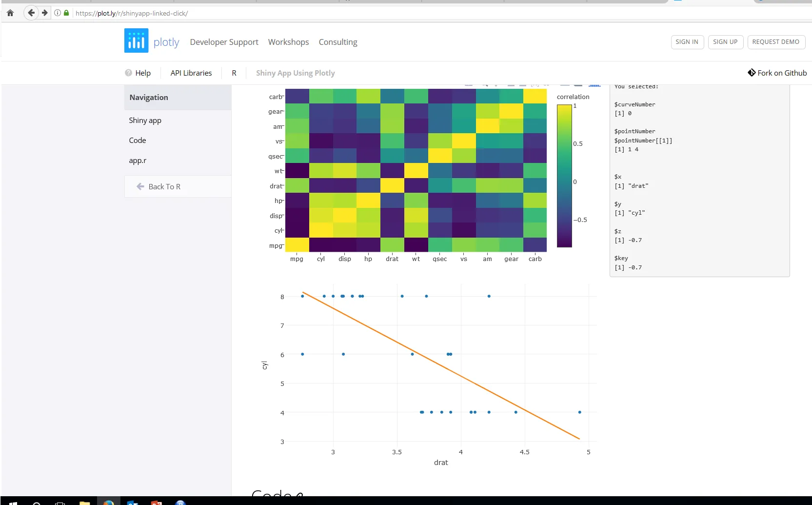Viewport: 812px width, 505px height.
Task: Open PowerPoint from the taskbar
Action: click(156, 503)
